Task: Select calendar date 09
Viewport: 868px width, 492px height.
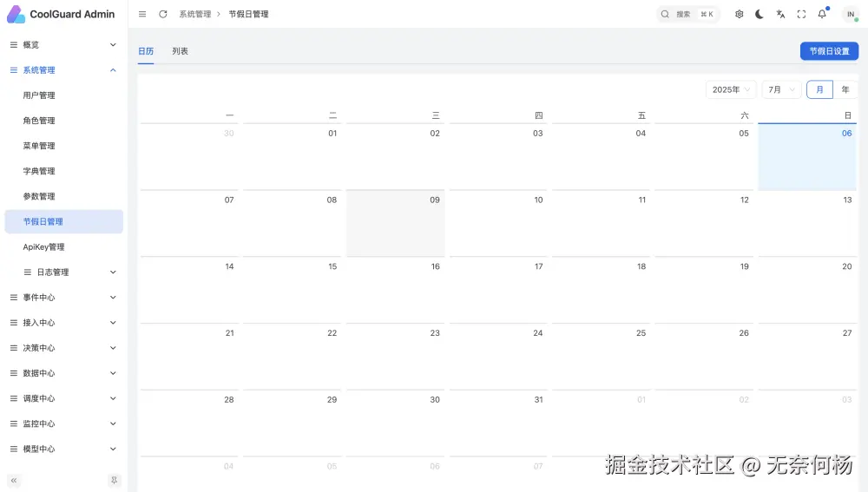Action: click(395, 224)
